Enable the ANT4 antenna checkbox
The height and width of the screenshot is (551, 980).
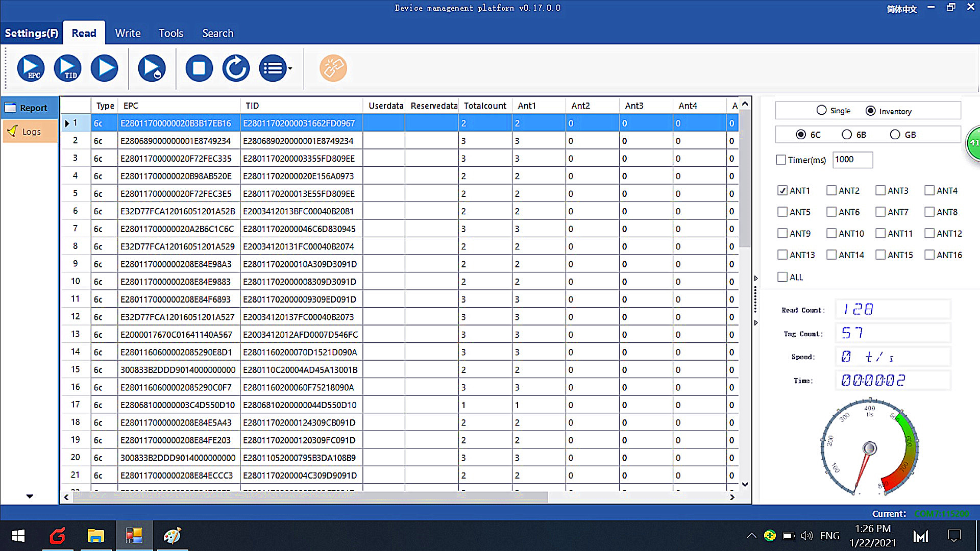pos(929,190)
